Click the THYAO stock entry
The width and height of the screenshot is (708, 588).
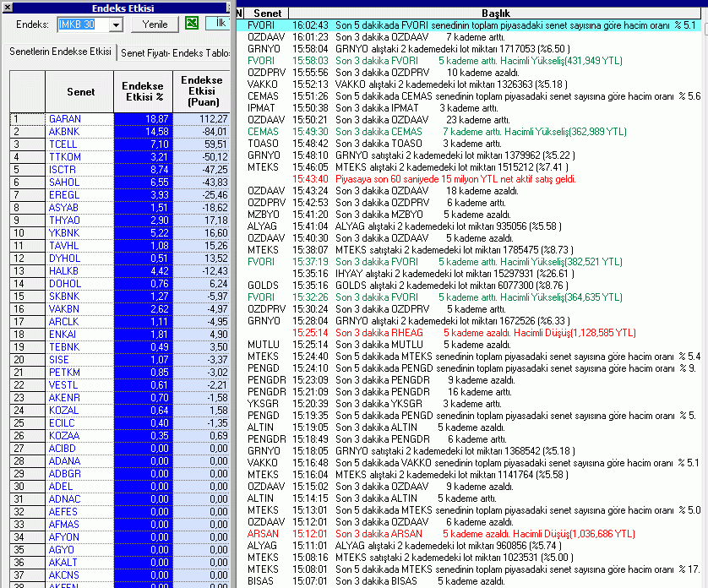pyautogui.click(x=65, y=220)
